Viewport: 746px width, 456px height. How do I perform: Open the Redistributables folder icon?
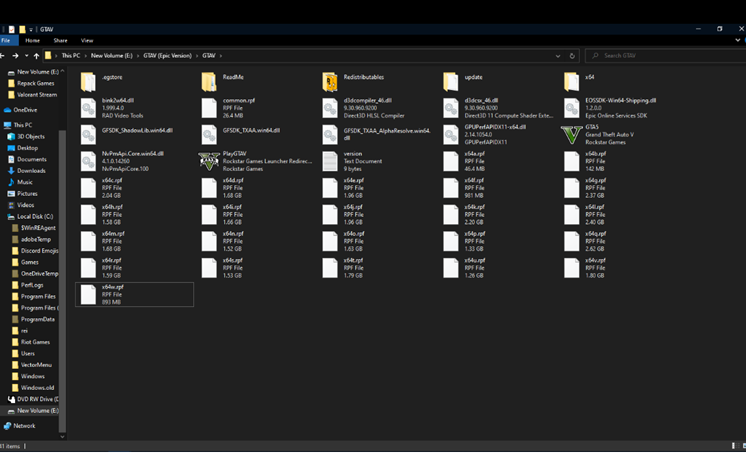[x=330, y=82]
